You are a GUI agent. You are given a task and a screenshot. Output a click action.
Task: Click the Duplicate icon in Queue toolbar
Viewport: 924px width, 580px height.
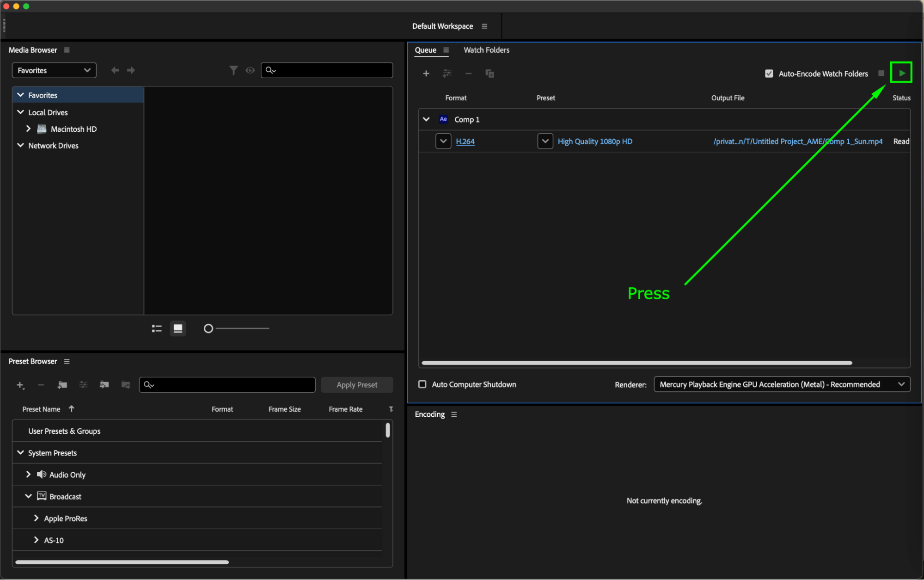(490, 74)
